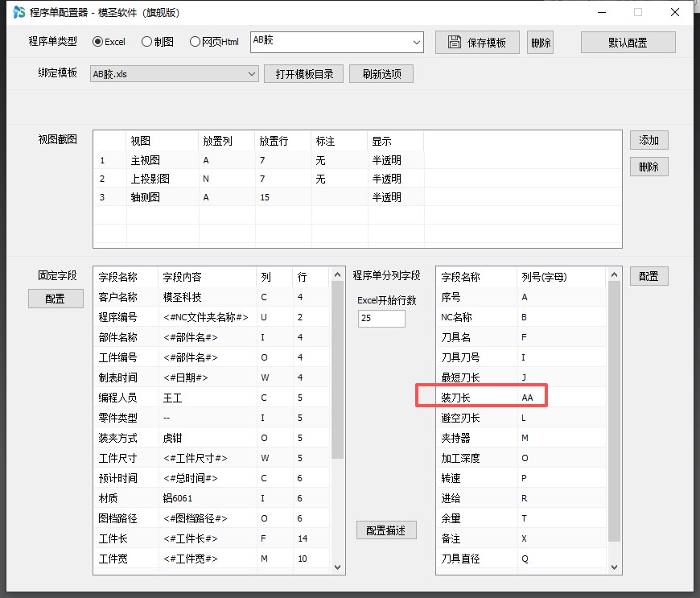Click 配置 right of the column fields list

[649, 276]
